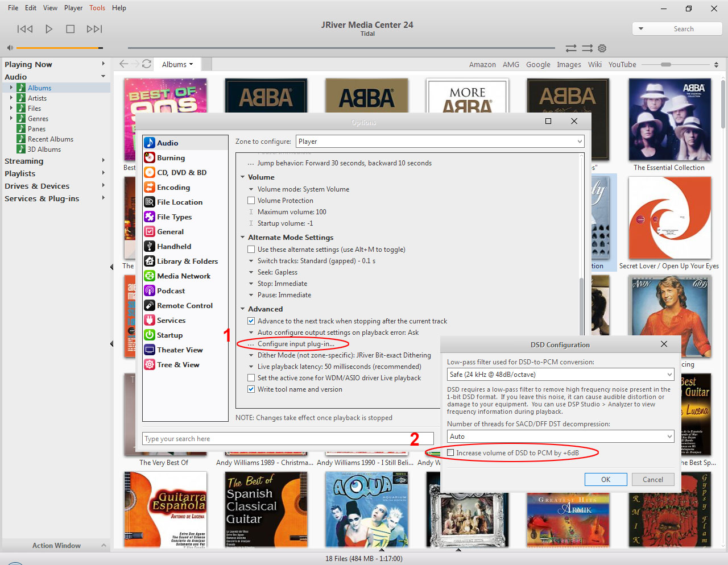Open Audio options category icon
Viewport: 728px width, 565px height.
pos(150,143)
